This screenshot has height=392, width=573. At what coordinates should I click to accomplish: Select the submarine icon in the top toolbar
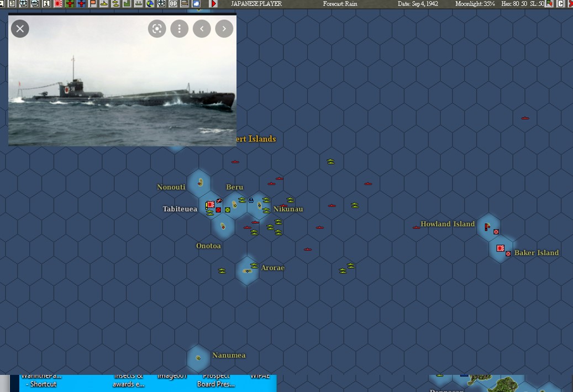click(x=104, y=4)
